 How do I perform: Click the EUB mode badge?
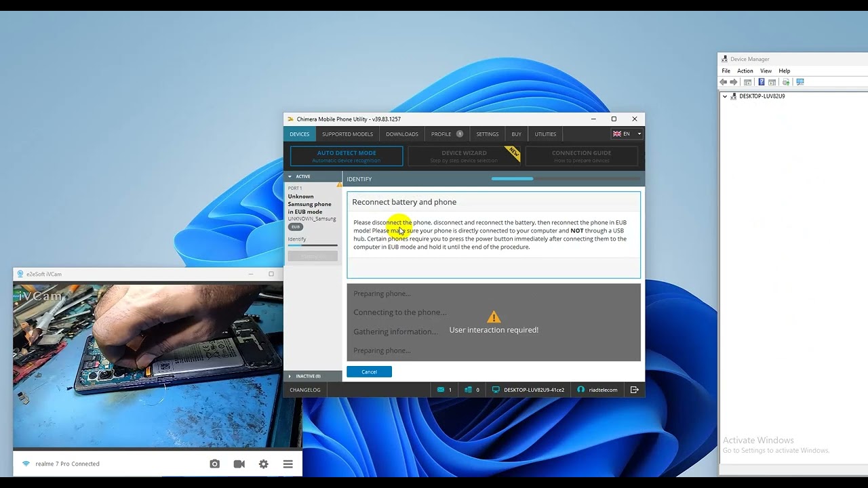(x=296, y=227)
